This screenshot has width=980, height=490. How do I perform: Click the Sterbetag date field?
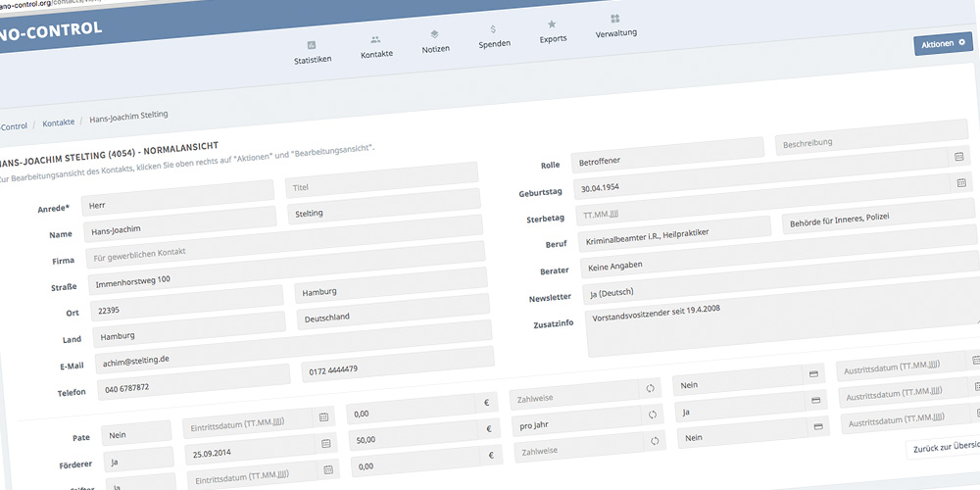[773, 199]
